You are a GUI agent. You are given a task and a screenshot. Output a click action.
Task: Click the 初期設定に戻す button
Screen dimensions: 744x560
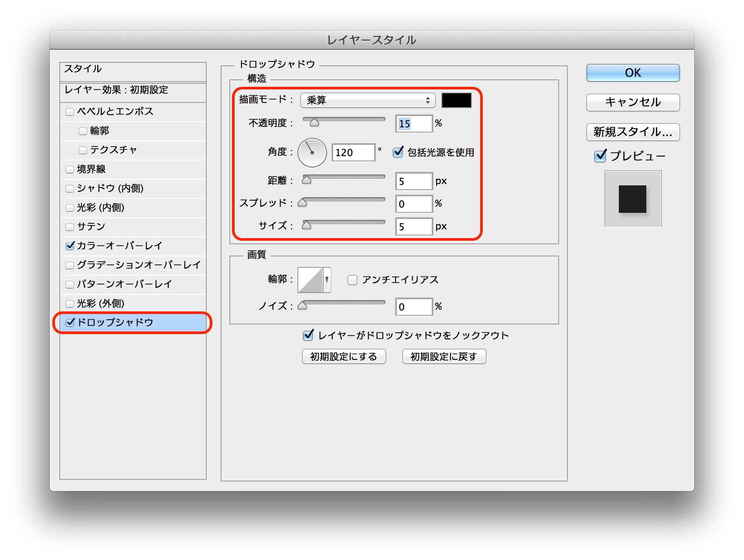(x=444, y=357)
